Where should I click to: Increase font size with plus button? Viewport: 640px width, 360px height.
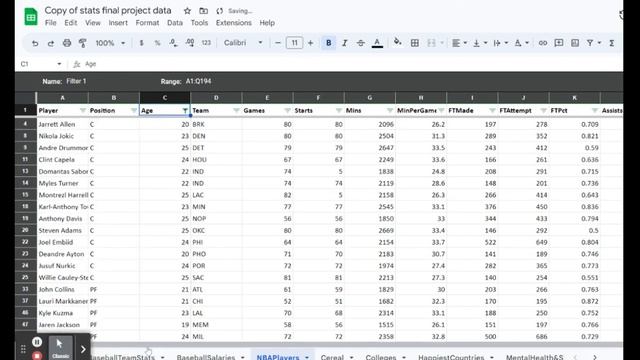[x=310, y=43]
